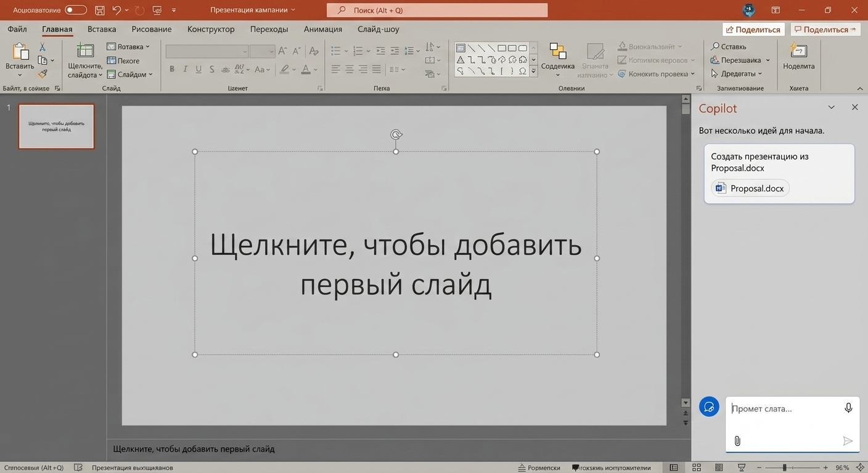The width and height of the screenshot is (868, 473).
Task: Switch to the Слайд-шоу tab
Action: [379, 29]
